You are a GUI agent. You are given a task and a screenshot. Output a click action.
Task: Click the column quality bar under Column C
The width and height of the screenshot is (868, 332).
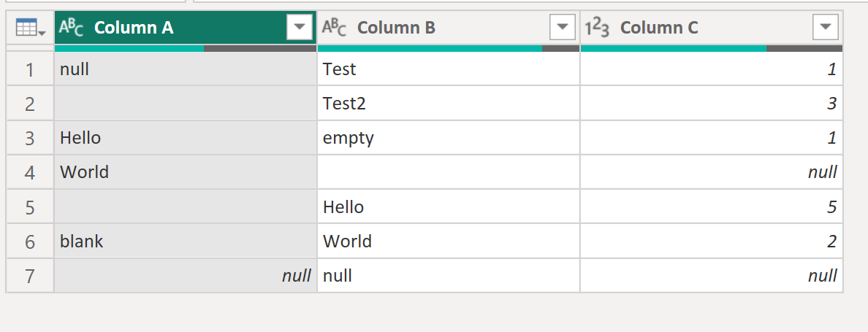coord(711,48)
